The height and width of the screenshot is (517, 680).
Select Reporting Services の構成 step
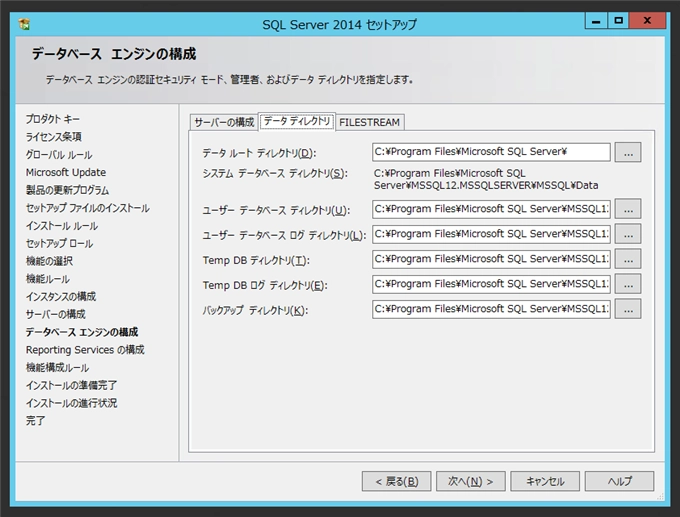[85, 350]
